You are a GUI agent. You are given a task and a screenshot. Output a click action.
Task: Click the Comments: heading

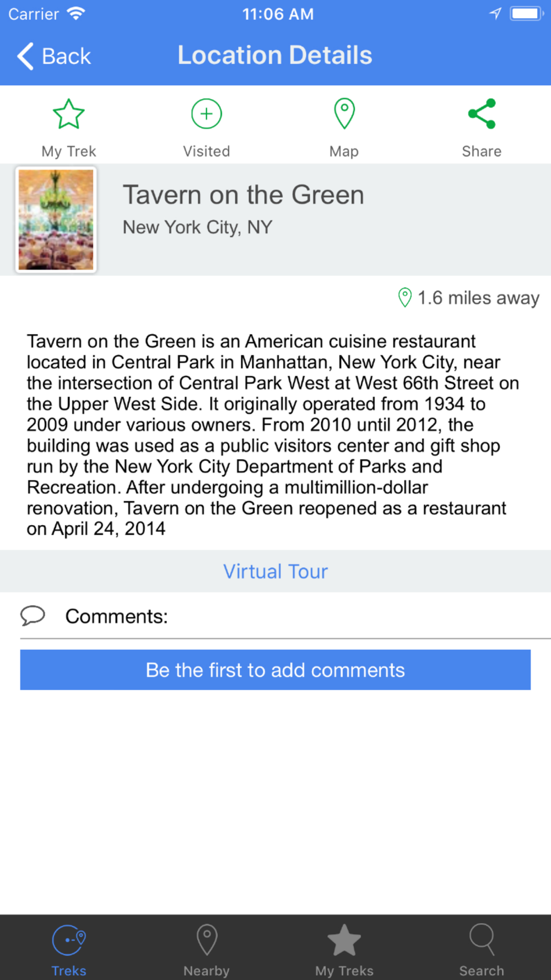click(116, 616)
